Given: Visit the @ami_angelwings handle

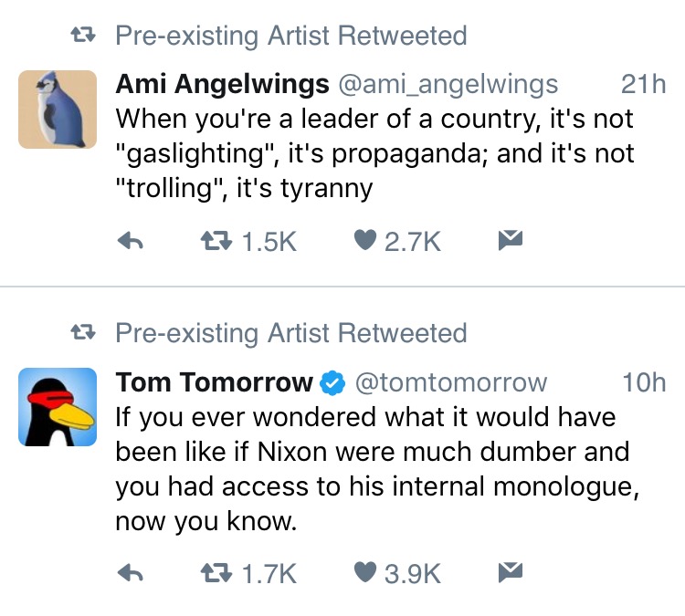Looking at the screenshot, I should (x=448, y=84).
